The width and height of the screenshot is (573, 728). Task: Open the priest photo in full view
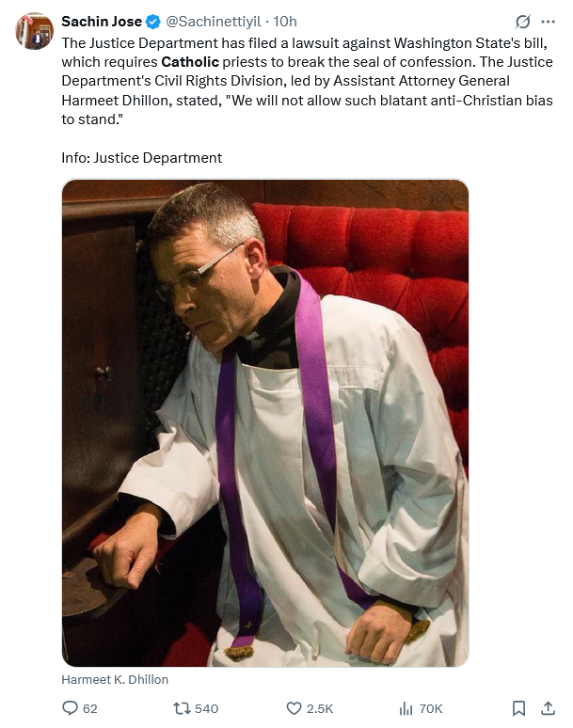coord(265,423)
